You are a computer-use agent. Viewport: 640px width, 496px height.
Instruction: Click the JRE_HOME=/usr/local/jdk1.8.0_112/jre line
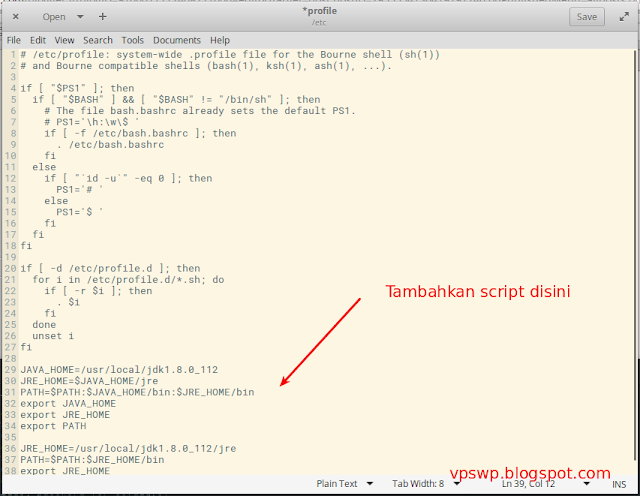128,449
